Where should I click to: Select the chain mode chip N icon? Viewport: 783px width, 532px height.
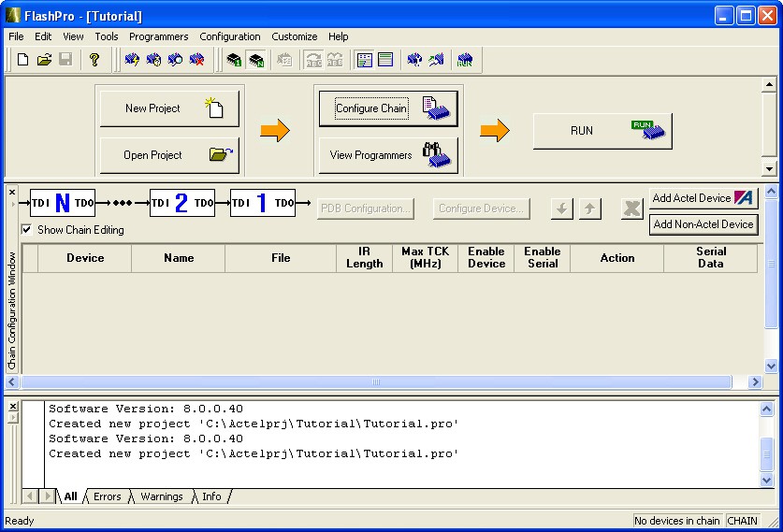[x=256, y=60]
